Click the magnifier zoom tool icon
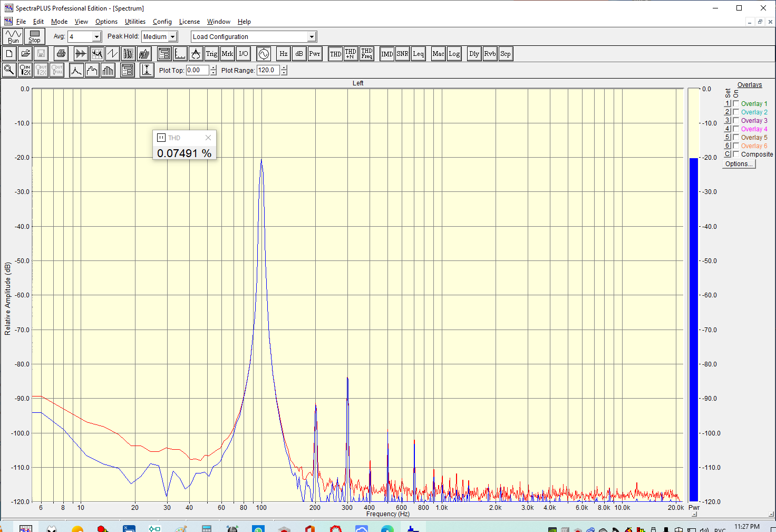 9,70
